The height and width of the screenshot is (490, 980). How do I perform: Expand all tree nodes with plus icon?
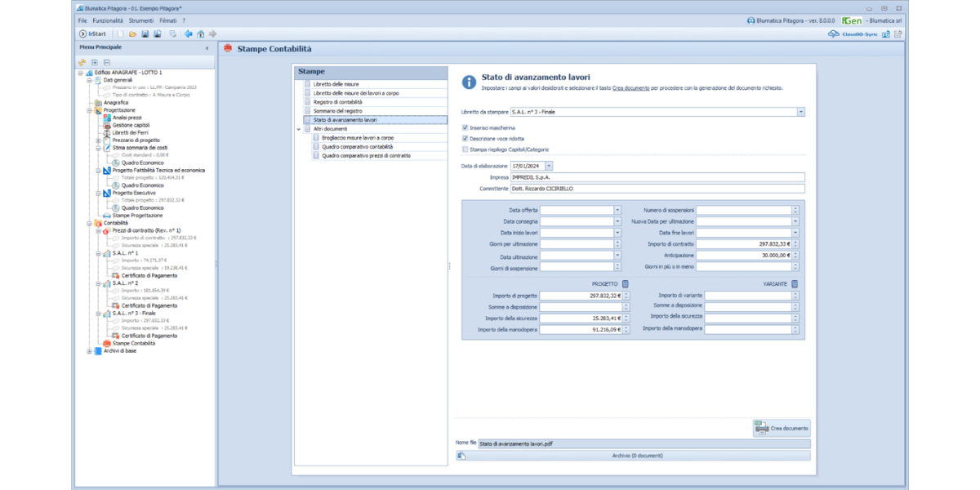(95, 62)
